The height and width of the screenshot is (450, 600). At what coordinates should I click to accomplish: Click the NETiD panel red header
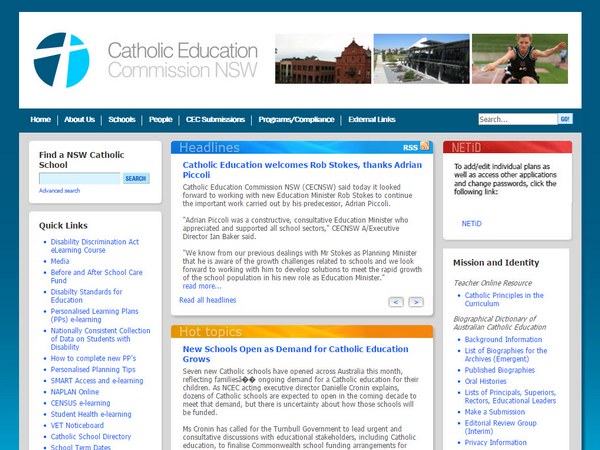click(507, 147)
